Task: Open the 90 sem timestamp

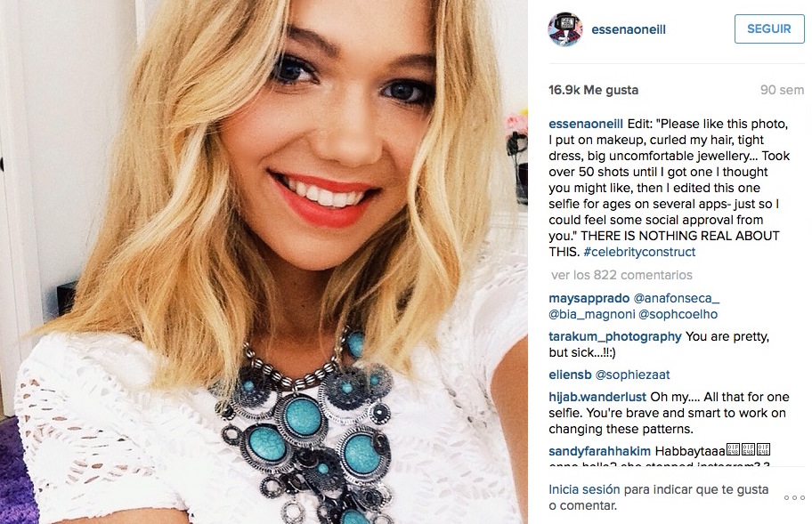Action: pos(782,90)
